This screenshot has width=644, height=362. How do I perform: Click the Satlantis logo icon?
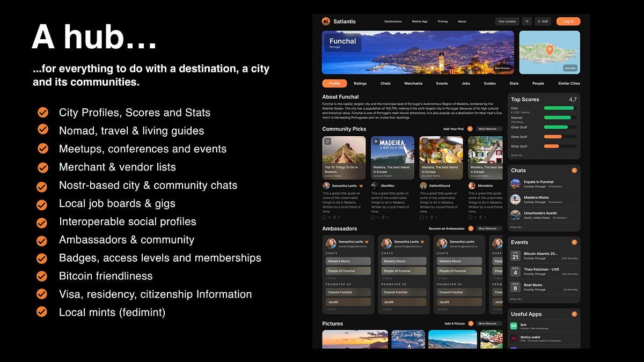326,21
